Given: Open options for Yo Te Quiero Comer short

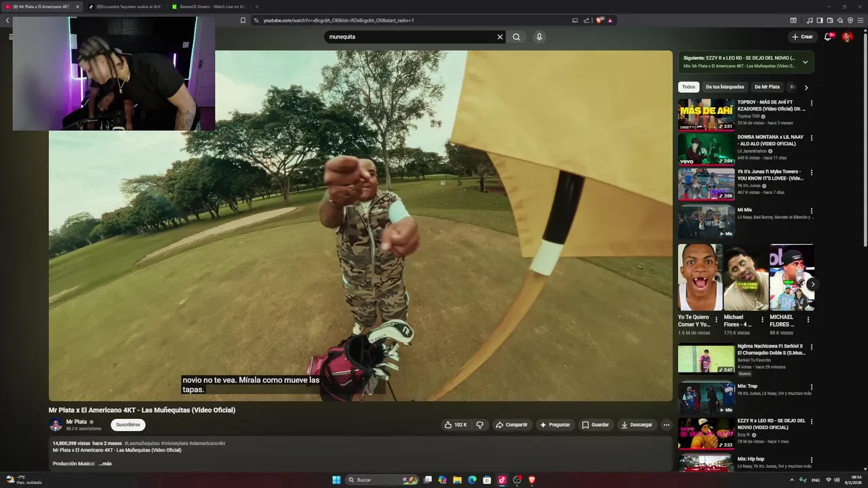Looking at the screenshot, I should [716, 319].
